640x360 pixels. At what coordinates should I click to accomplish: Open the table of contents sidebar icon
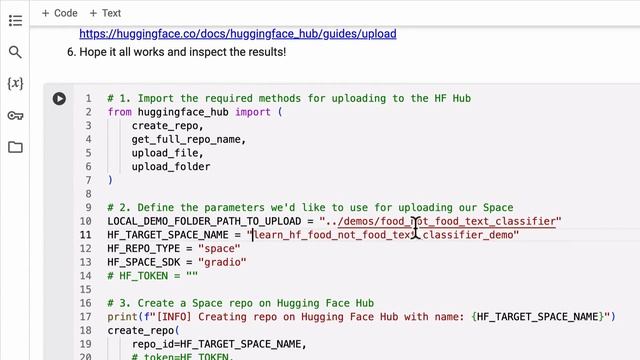point(15,20)
